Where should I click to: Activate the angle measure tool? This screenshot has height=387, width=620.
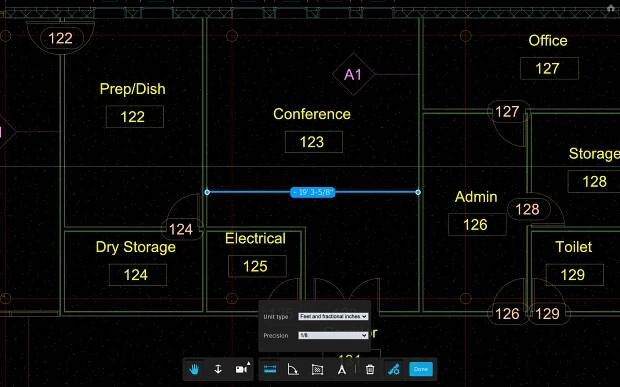293,369
